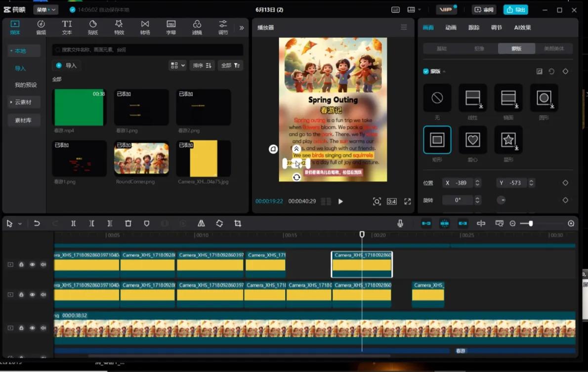Click the undo arrow in timeline toolbar
Image resolution: width=588 pixels, height=372 pixels.
(x=37, y=223)
